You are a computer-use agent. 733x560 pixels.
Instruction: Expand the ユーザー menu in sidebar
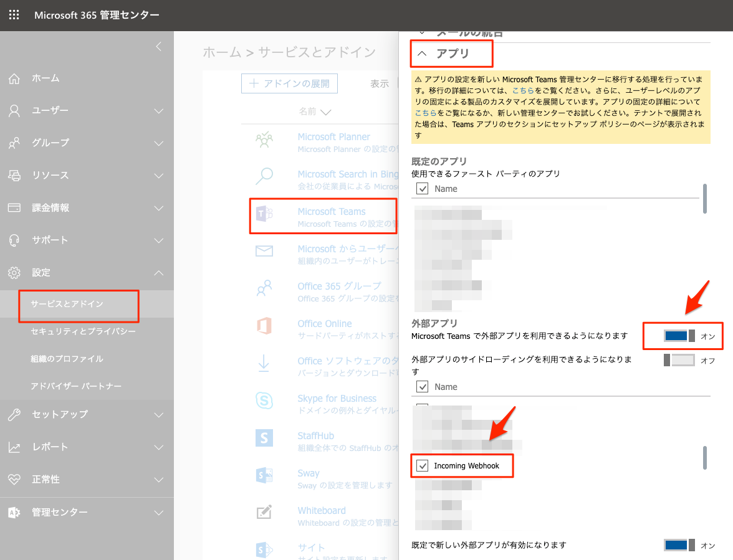pyautogui.click(x=158, y=111)
